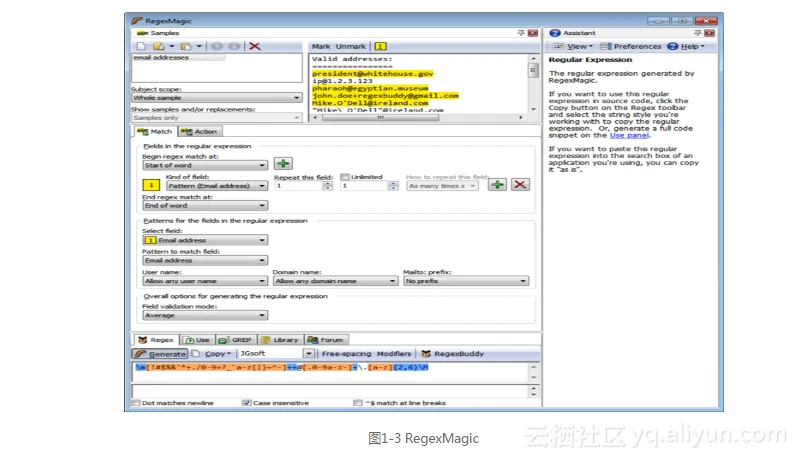Click the second repeat value stepper arrows
The height and width of the screenshot is (459, 798).
[393, 186]
